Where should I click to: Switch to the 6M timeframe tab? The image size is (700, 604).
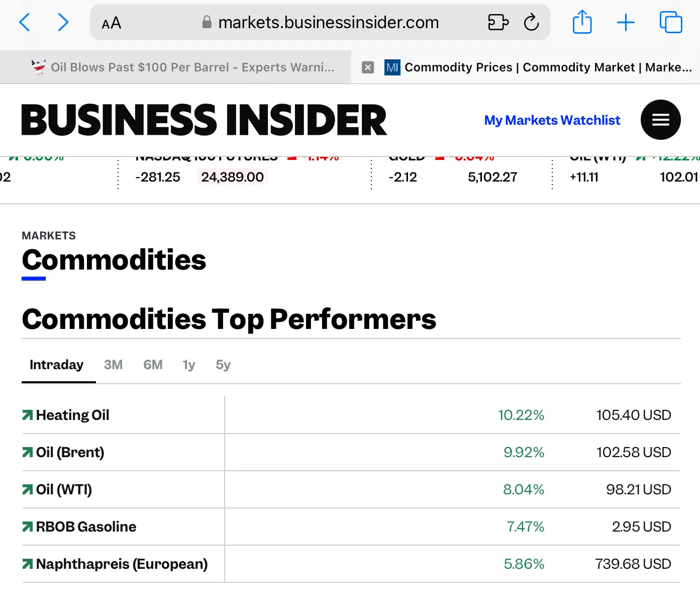pos(153,365)
